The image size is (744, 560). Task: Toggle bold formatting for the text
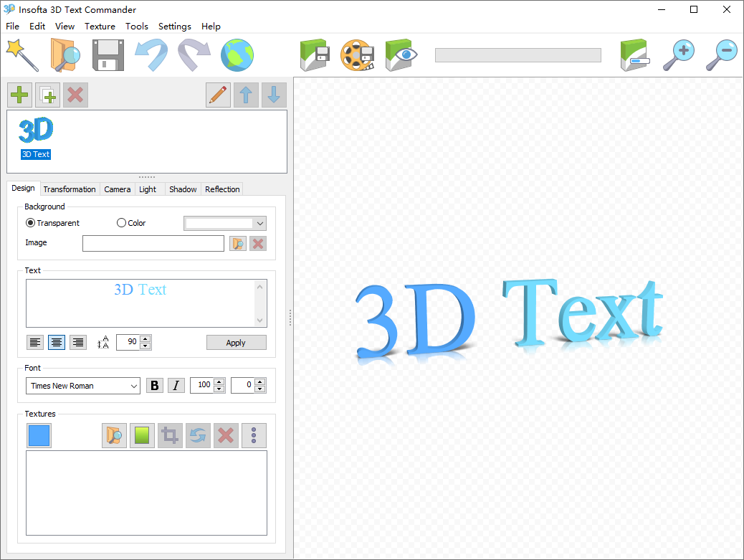(155, 385)
